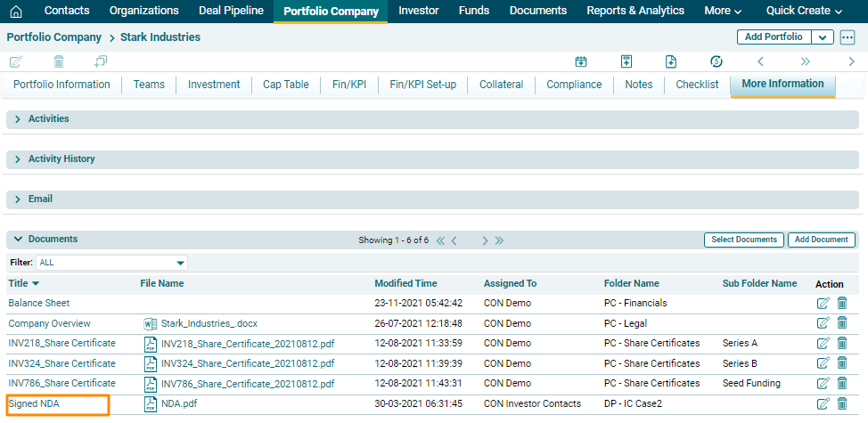Click trash icon for Company Overview row
Image resolution: width=868 pixels, height=423 pixels.
coord(842,323)
